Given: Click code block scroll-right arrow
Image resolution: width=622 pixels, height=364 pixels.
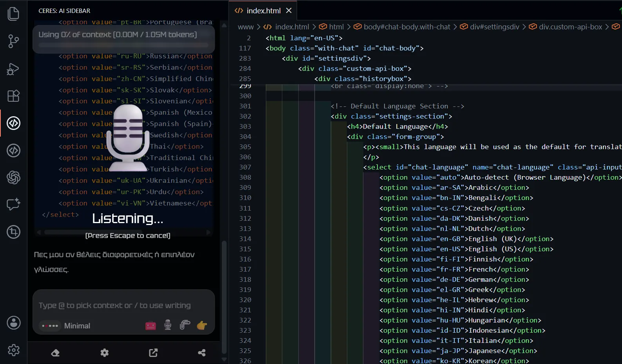Looking at the screenshot, I should 209,232.
